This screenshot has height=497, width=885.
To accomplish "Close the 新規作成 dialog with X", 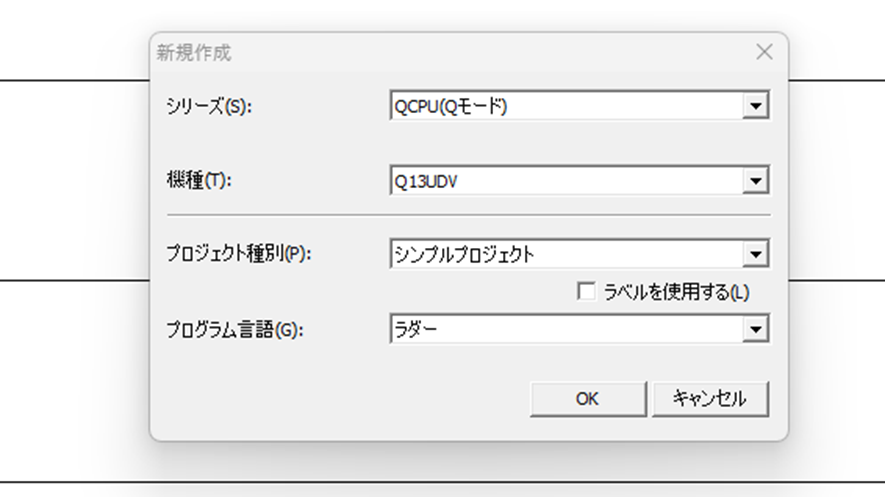I will (x=764, y=53).
